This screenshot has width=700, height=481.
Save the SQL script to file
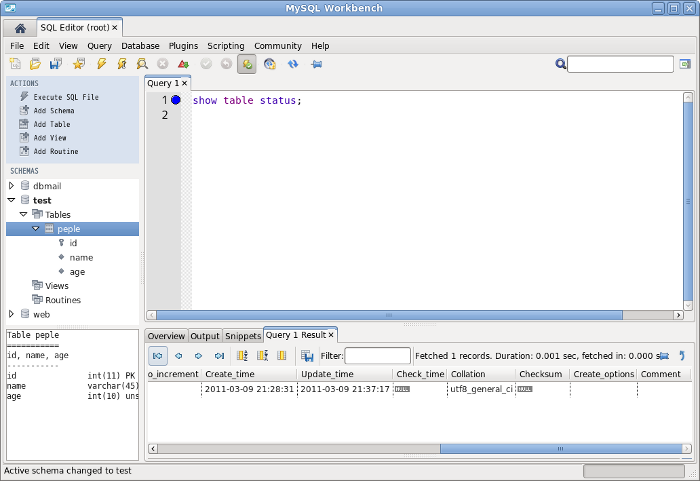pos(56,64)
